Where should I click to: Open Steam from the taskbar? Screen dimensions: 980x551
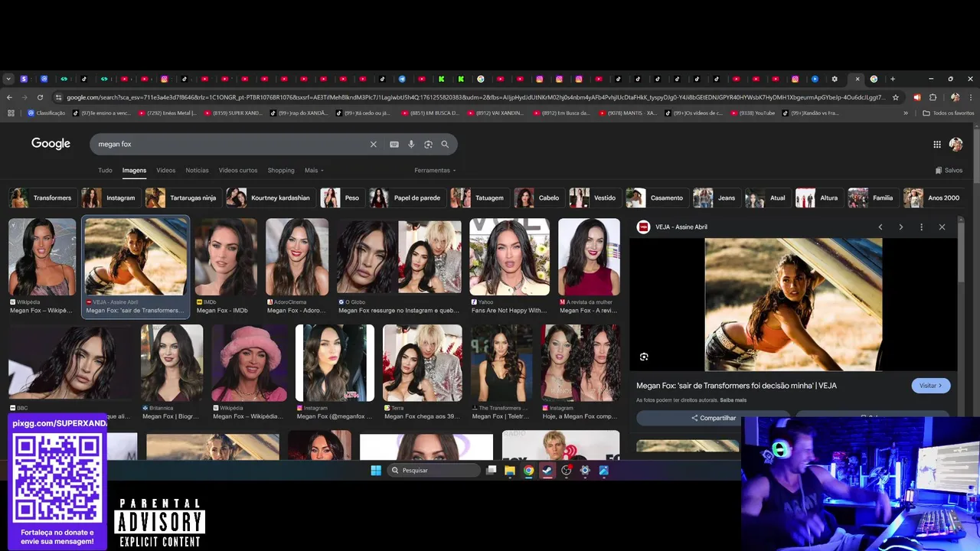click(547, 471)
